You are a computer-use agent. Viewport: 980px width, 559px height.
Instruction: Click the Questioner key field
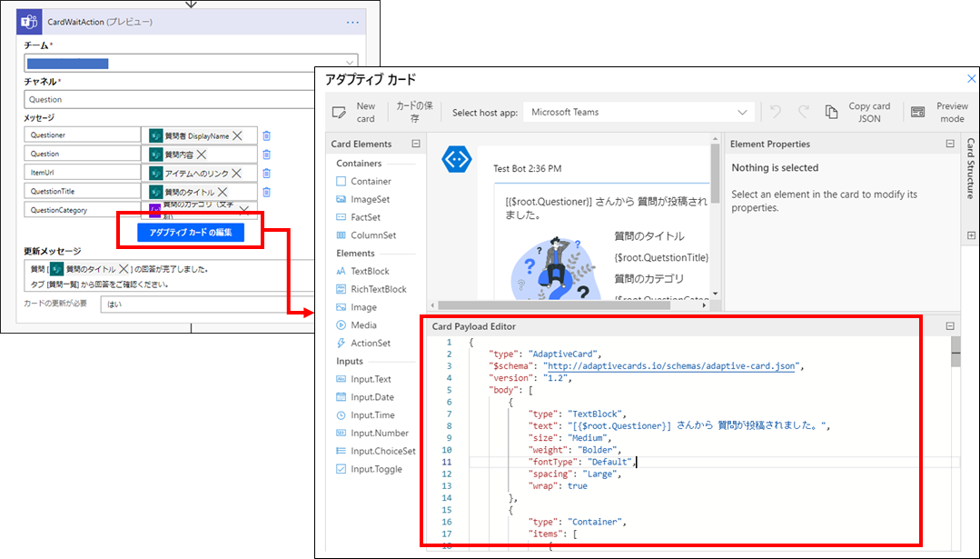point(83,135)
